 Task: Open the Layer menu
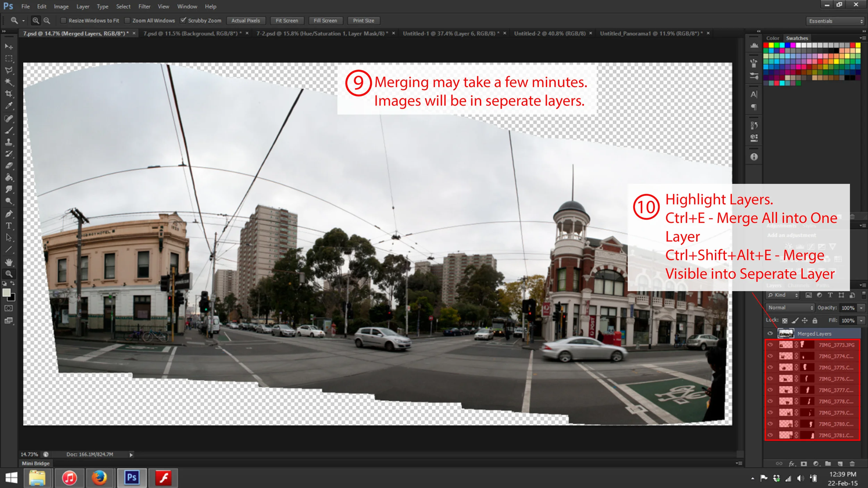click(x=83, y=6)
